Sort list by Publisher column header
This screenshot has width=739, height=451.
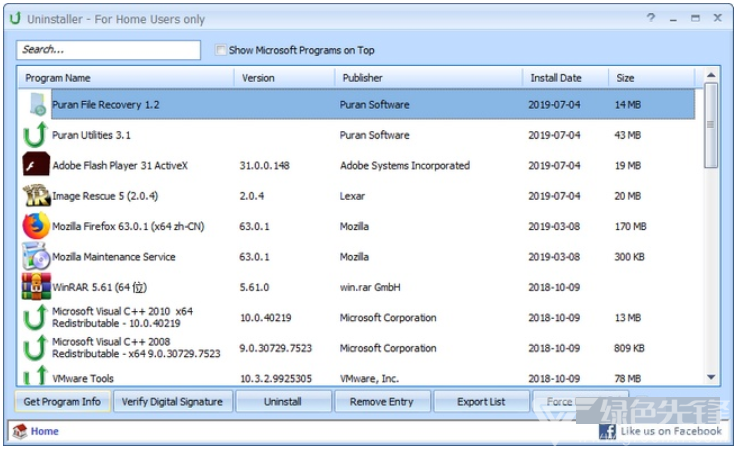click(428, 78)
